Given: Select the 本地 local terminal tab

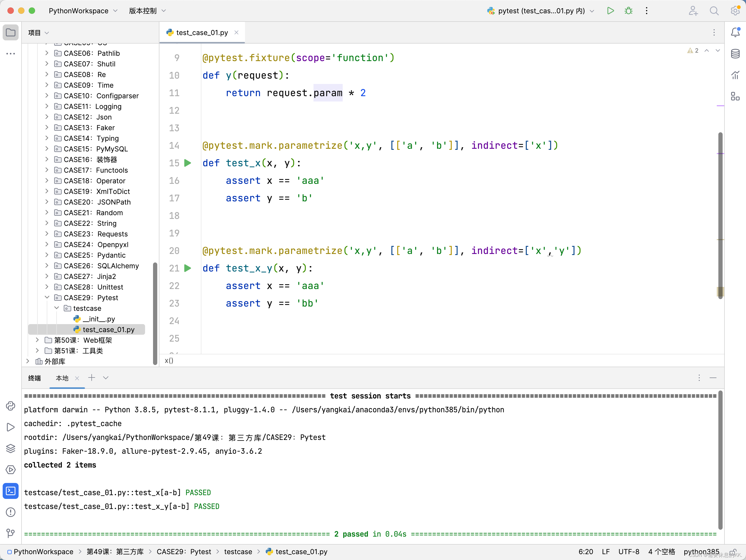Looking at the screenshot, I should point(62,378).
